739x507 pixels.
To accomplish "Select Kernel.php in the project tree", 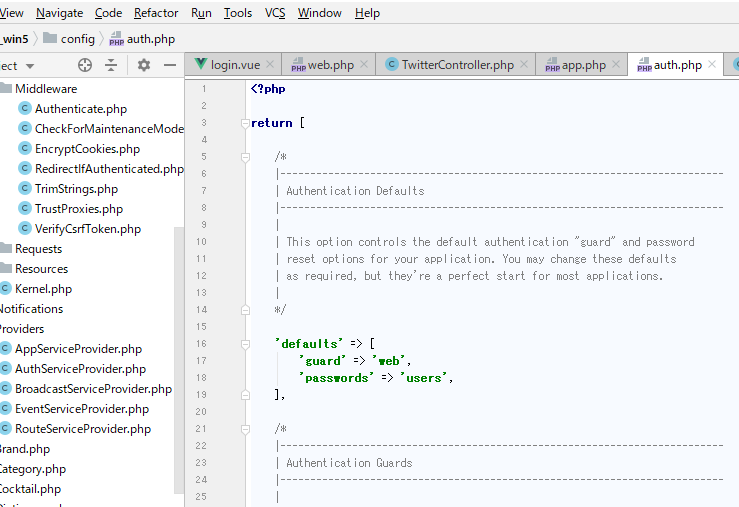I will coord(43,289).
